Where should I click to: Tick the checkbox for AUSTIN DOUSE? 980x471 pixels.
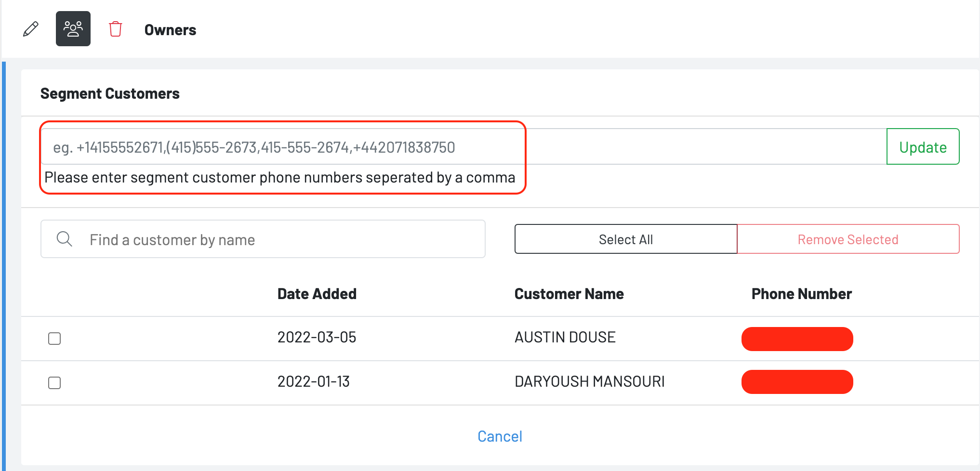[x=54, y=339]
